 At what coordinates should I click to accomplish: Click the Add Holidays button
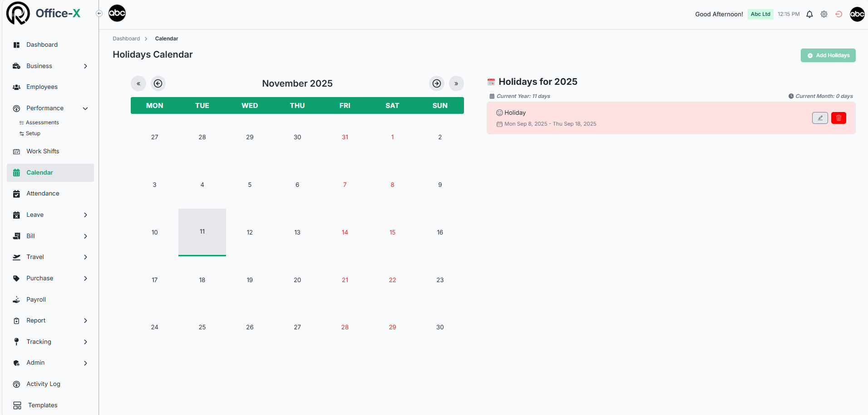828,55
